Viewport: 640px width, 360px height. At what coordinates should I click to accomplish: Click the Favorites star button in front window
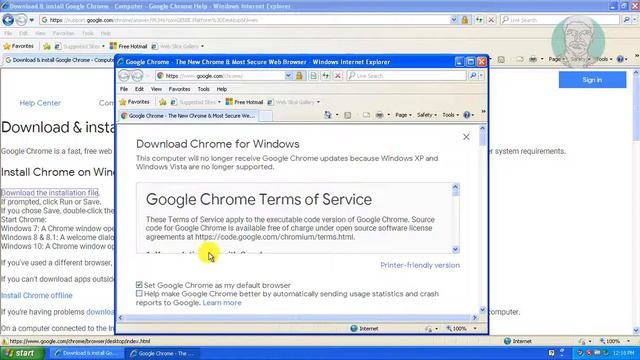point(134,102)
